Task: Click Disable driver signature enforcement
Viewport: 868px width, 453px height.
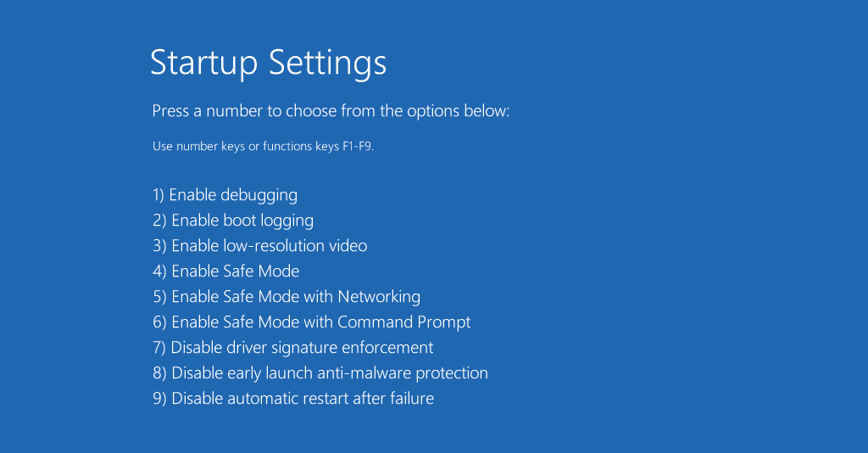Action: point(292,349)
